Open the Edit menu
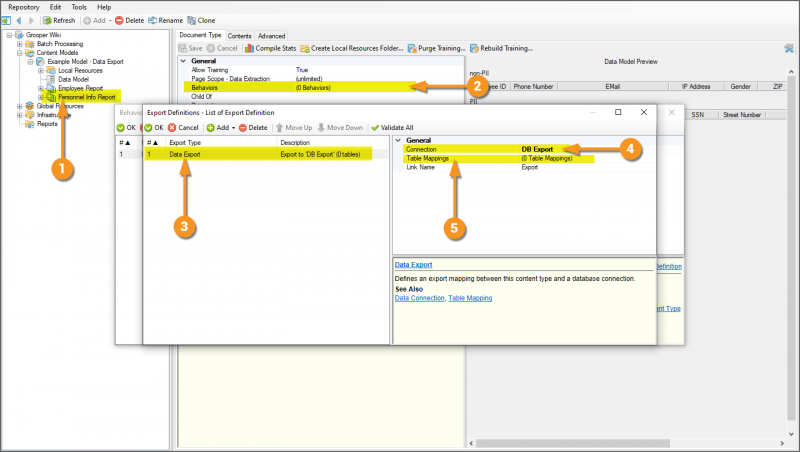 pos(56,7)
